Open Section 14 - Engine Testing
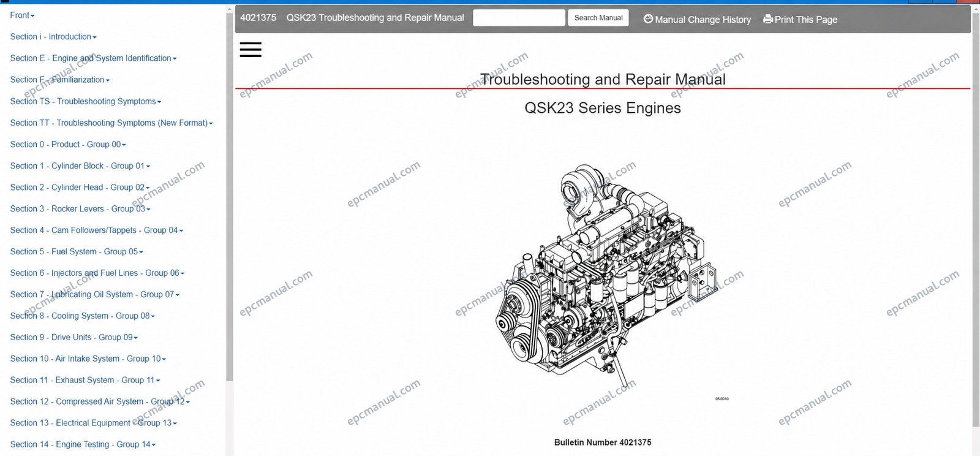 coord(83,444)
